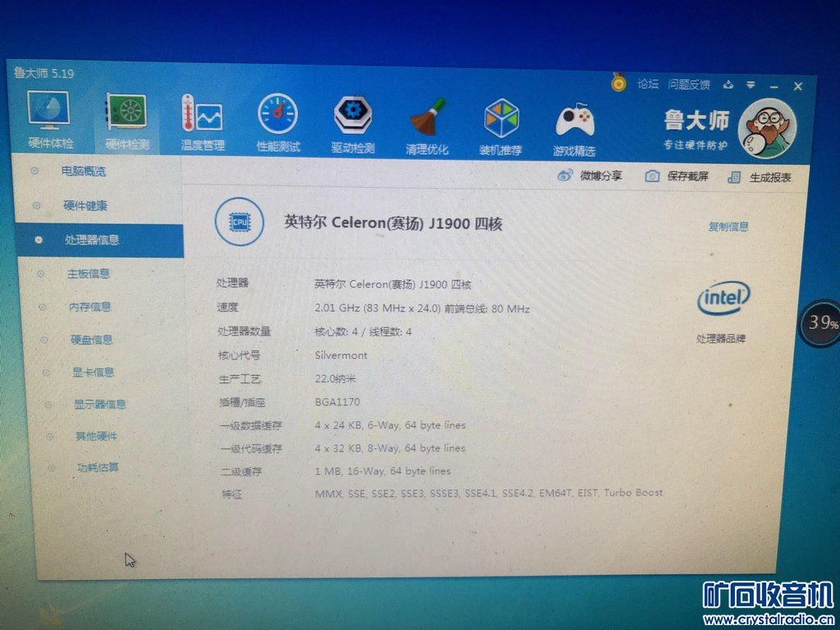This screenshot has width=840, height=630.
Task: Go to 硬盘信息 sidebar entry
Action: [92, 339]
